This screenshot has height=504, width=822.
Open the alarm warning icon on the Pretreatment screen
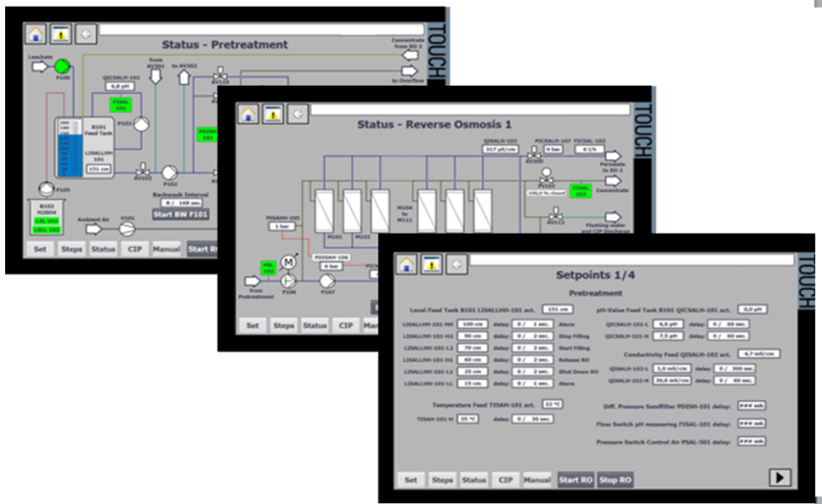point(60,34)
